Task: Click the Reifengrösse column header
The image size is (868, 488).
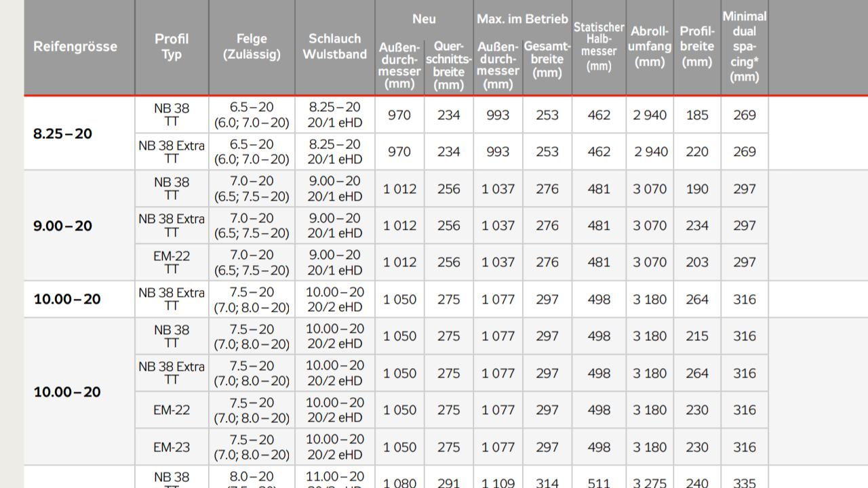Action: pos(75,47)
